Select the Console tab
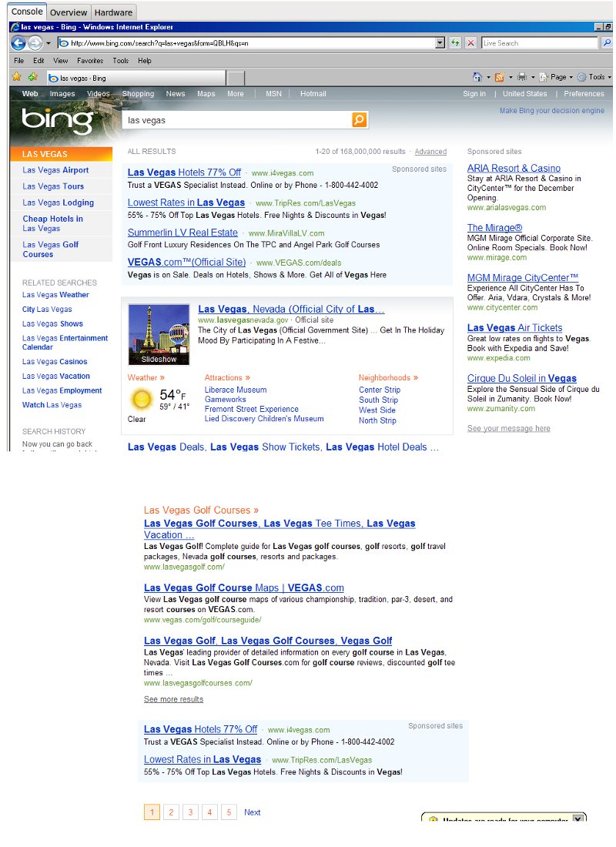This screenshot has width=616, height=847. [27, 12]
